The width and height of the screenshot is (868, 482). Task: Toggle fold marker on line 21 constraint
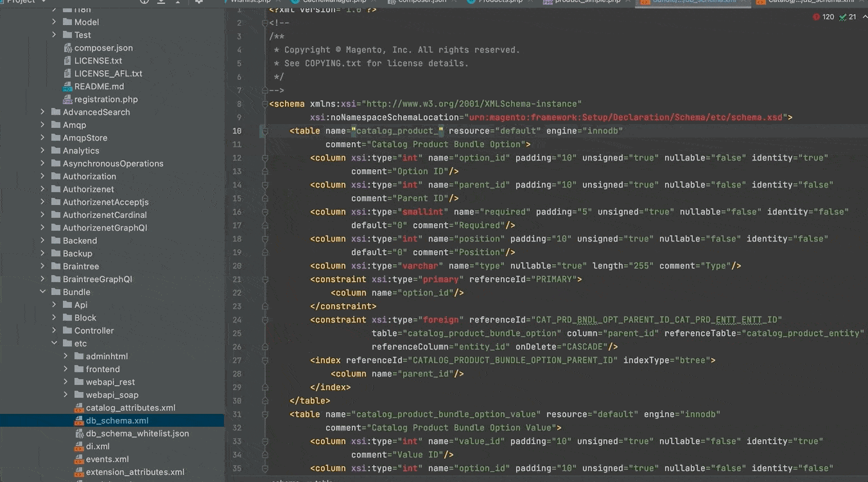tap(264, 280)
